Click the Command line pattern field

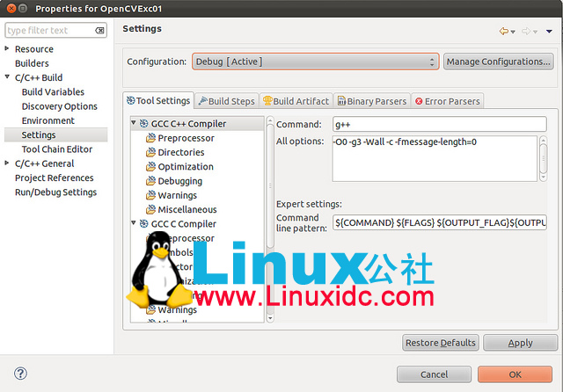[440, 222]
